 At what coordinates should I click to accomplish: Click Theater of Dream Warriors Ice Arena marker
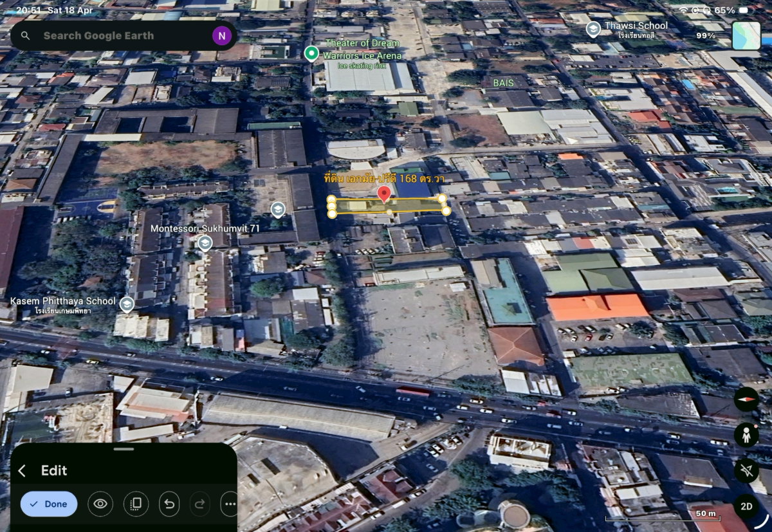point(311,53)
